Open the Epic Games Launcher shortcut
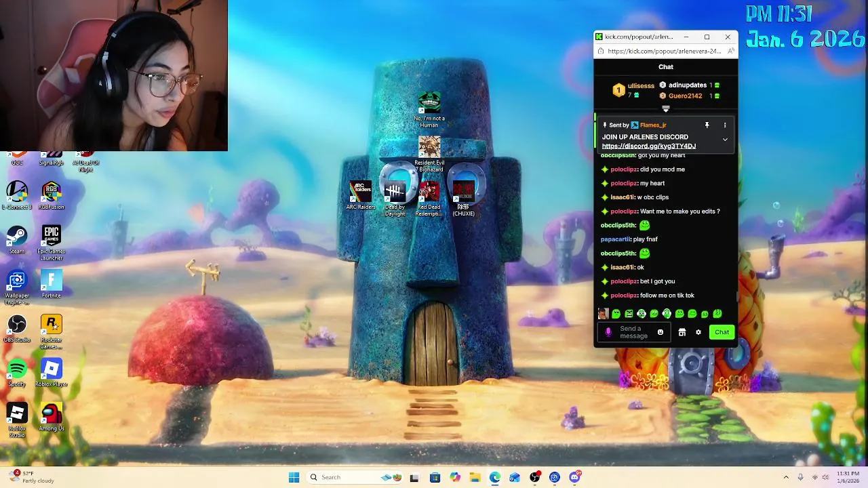The height and width of the screenshot is (488, 868). [52, 243]
